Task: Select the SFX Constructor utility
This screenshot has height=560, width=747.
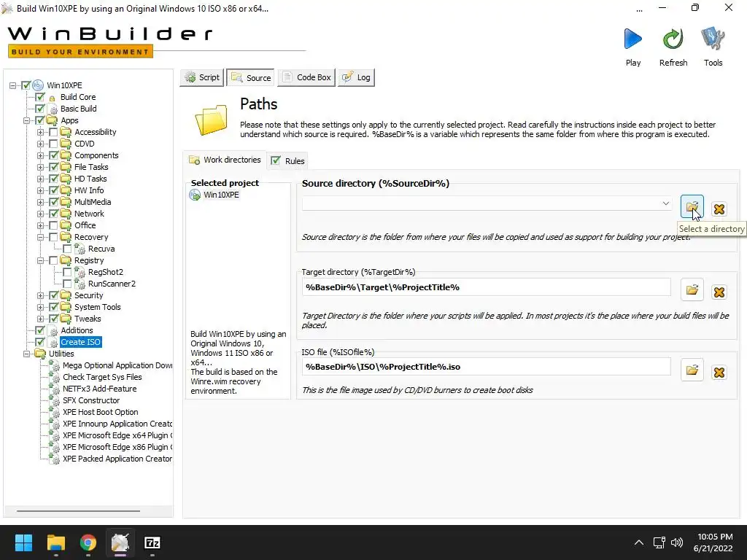Action: point(91,400)
